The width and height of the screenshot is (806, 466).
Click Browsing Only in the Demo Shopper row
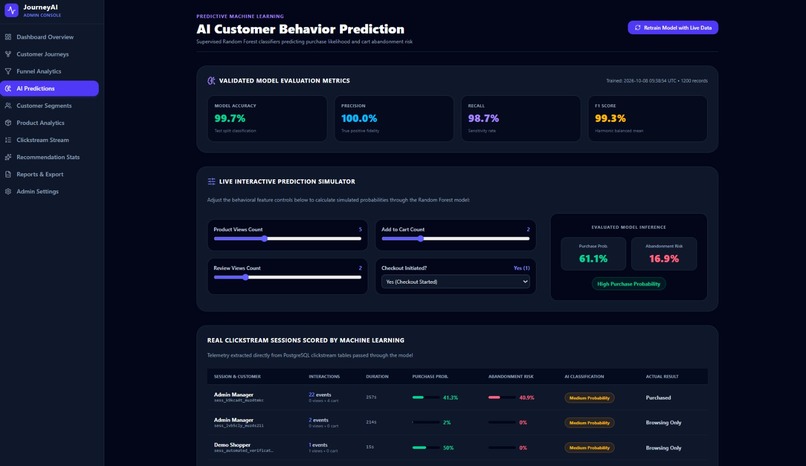point(664,448)
